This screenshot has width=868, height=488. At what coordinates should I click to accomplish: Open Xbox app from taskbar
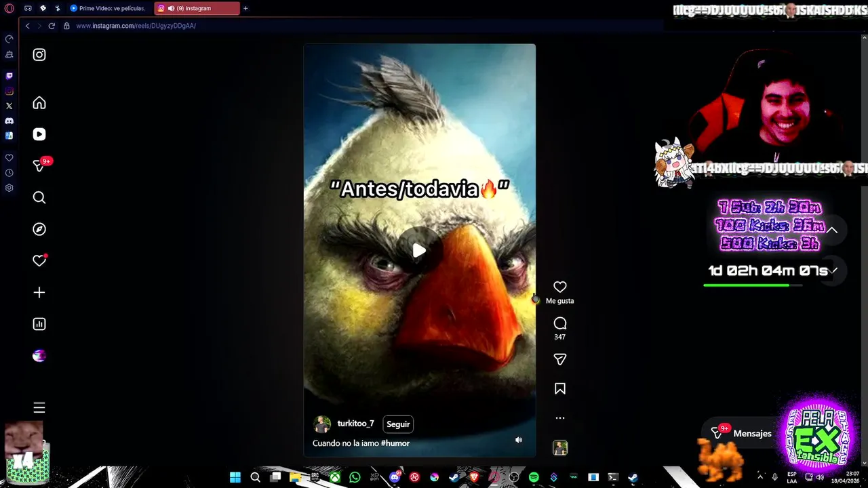335,477
